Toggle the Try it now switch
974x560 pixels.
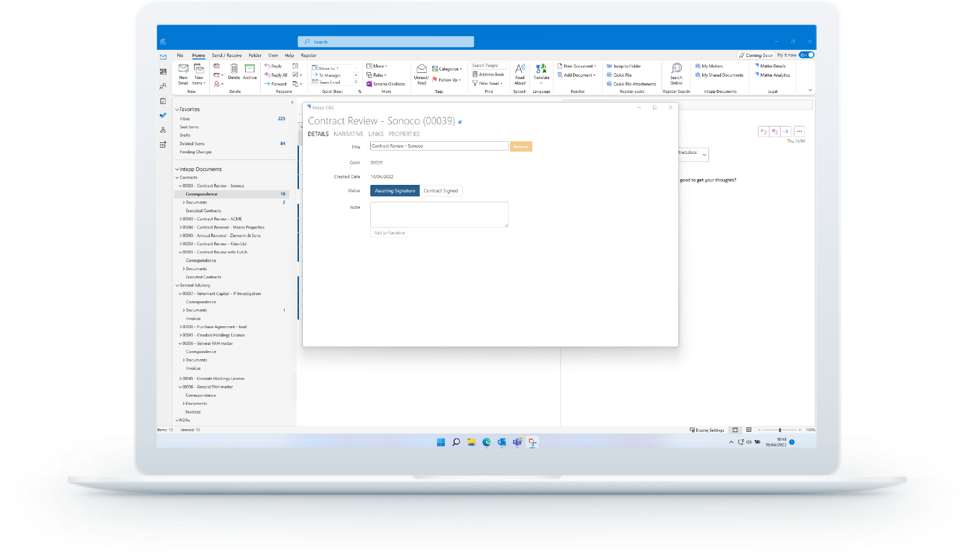(x=806, y=55)
